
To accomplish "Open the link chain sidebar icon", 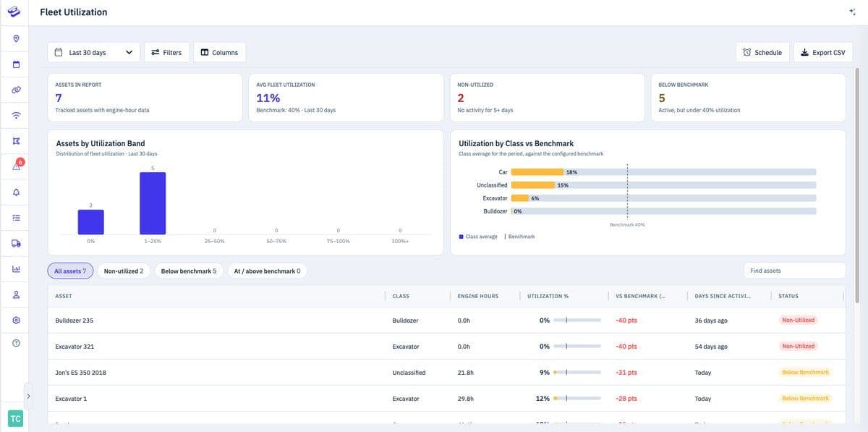I will (x=16, y=90).
